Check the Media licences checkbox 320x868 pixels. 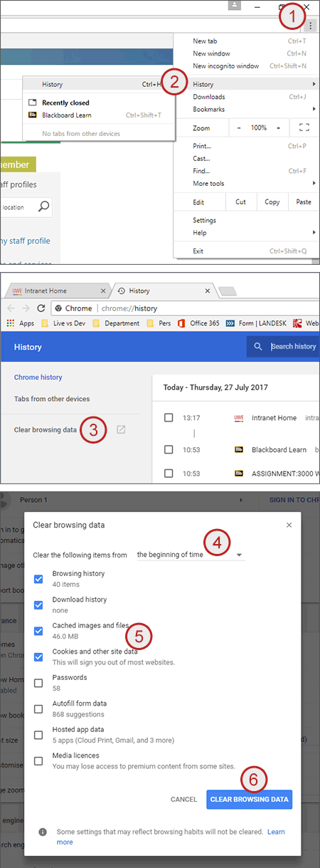38,761
